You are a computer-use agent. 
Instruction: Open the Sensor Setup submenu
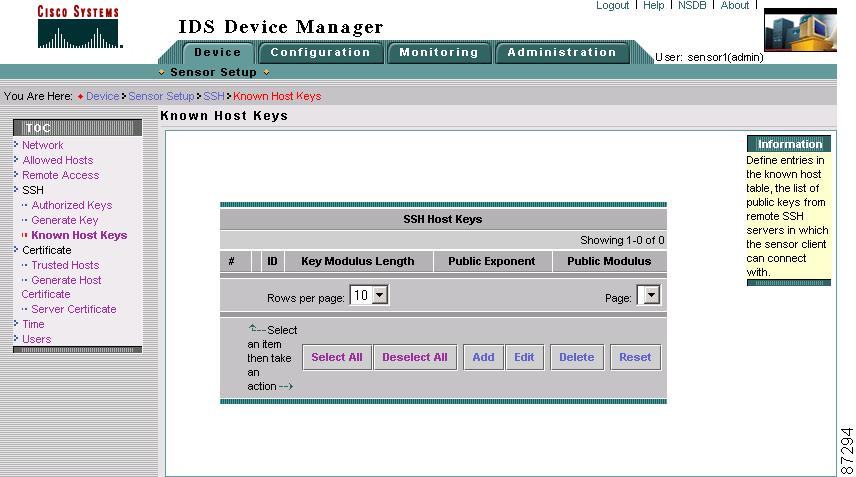click(213, 72)
